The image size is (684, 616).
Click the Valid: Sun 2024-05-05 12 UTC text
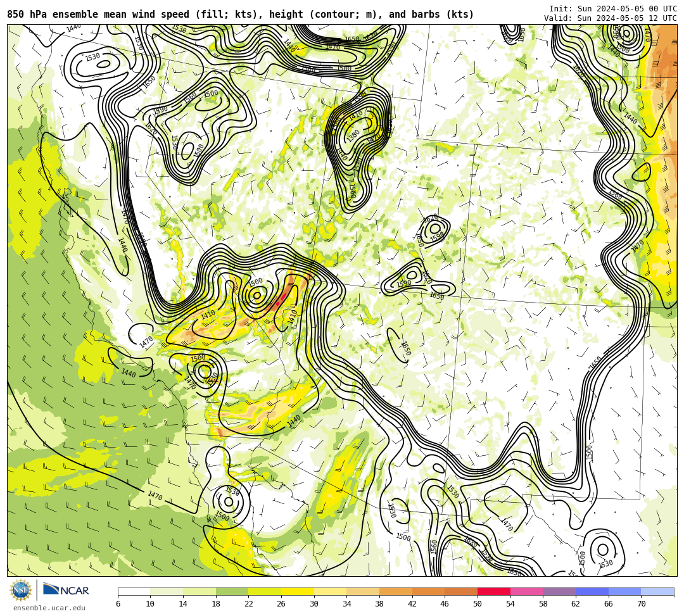tap(611, 18)
